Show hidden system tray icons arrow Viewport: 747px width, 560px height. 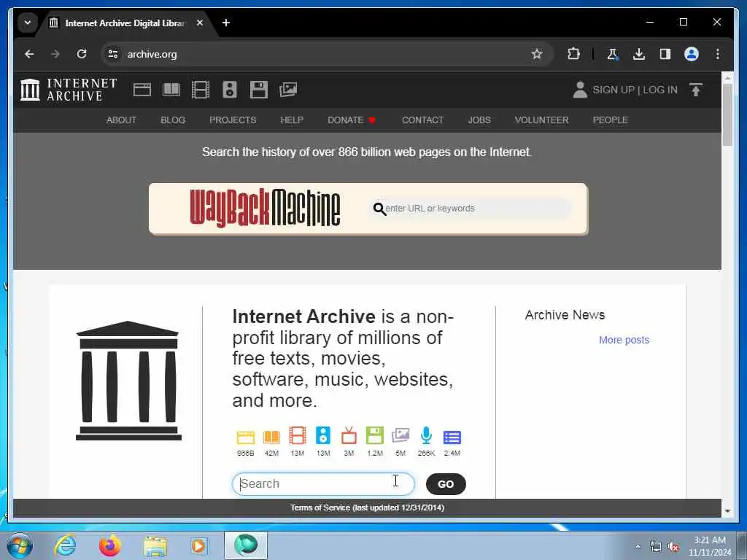(x=638, y=546)
